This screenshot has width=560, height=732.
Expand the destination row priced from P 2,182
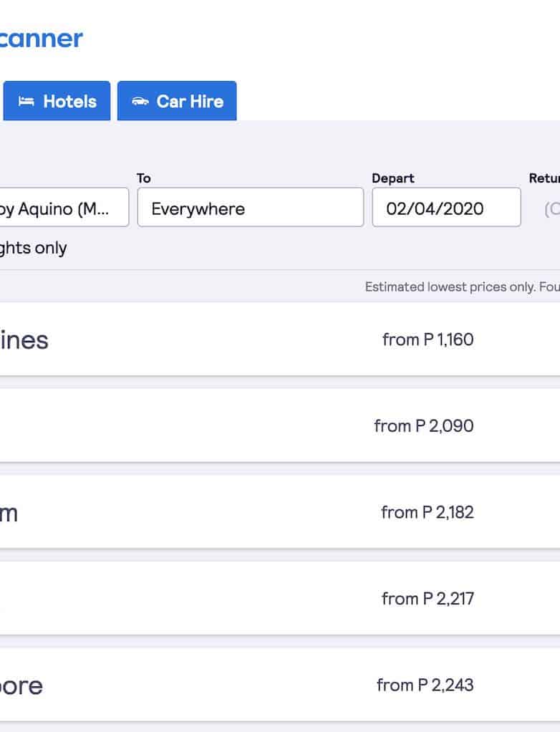[427, 512]
